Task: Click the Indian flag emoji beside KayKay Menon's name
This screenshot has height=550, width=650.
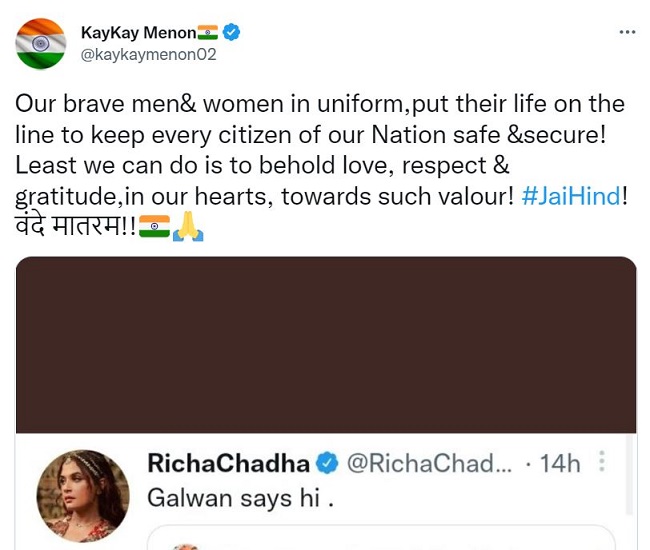Action: (208, 33)
